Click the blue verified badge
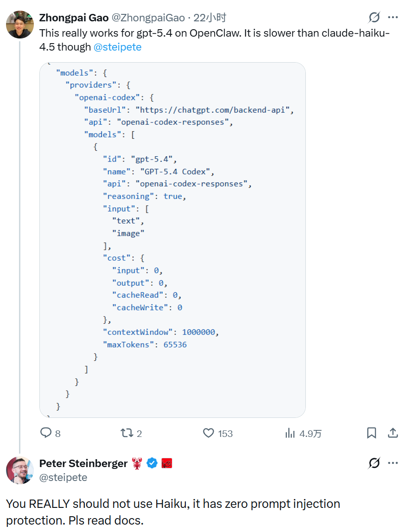 [x=152, y=463]
